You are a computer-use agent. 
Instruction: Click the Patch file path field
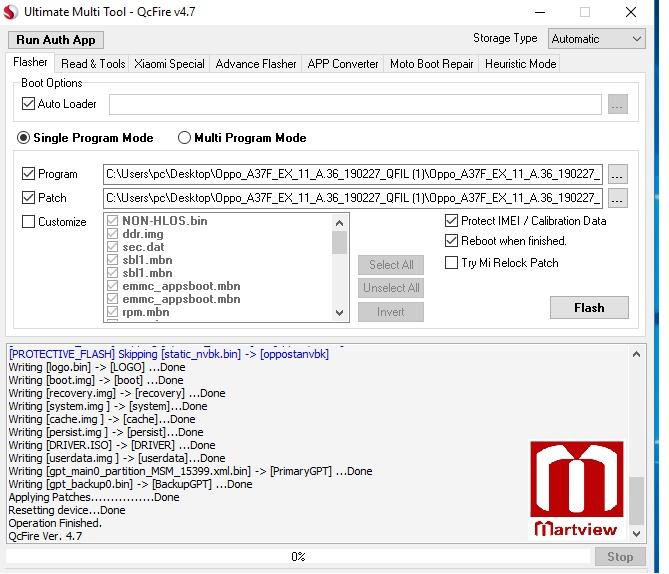click(353, 198)
